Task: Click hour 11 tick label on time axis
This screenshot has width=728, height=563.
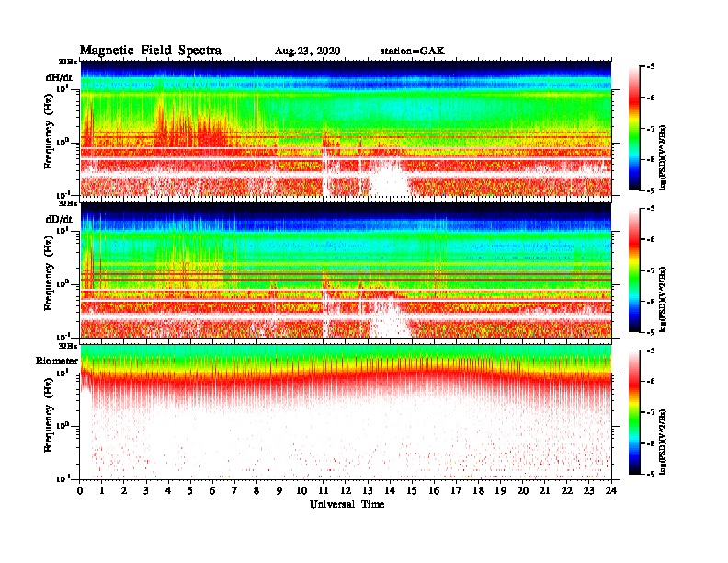Action: (324, 490)
